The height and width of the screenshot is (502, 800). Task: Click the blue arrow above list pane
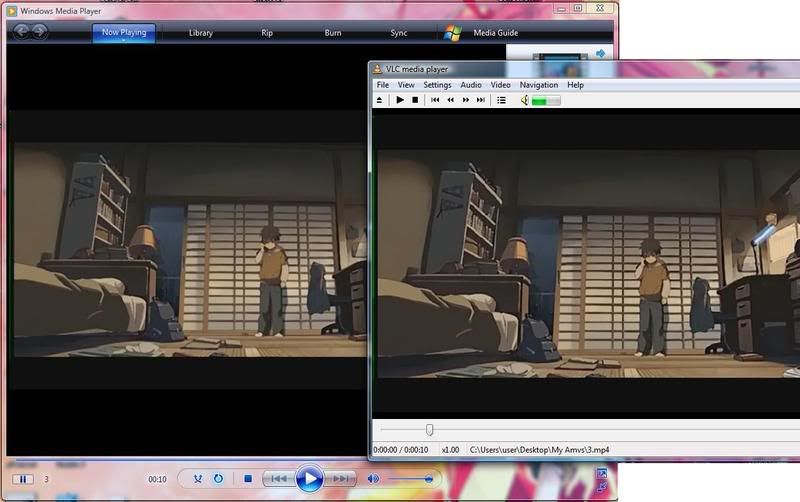click(x=601, y=53)
